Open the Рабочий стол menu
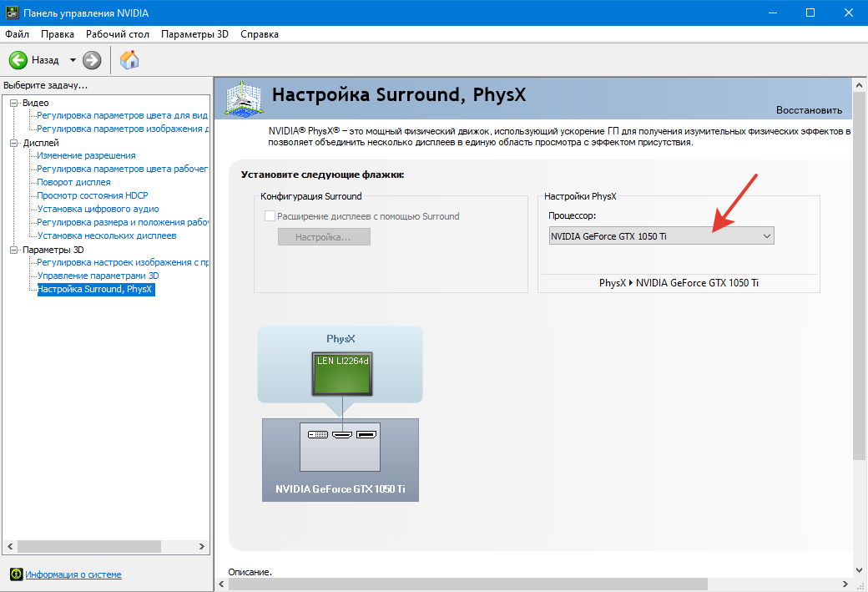 118,33
